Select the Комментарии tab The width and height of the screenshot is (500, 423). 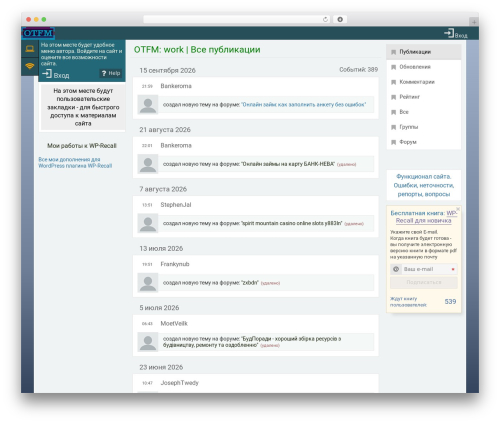pyautogui.click(x=424, y=82)
